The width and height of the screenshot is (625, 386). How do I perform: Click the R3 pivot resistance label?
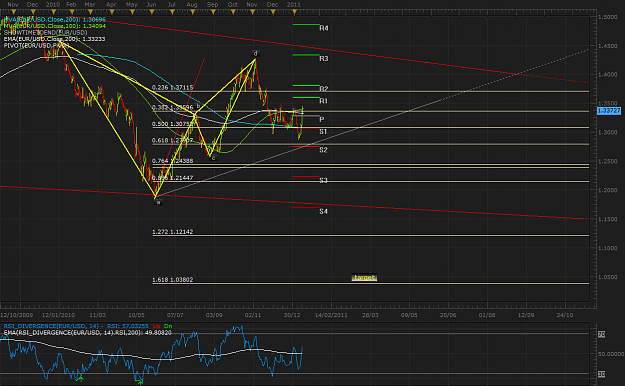click(x=324, y=59)
